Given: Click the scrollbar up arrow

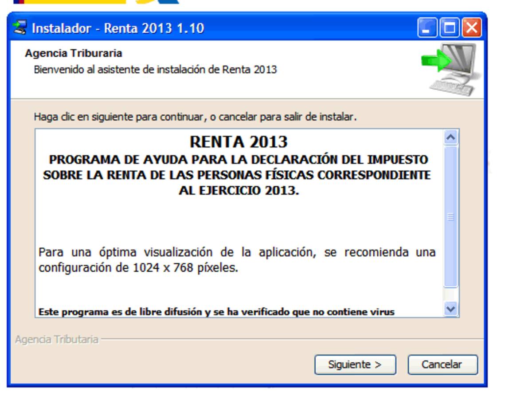Looking at the screenshot, I should click(451, 138).
